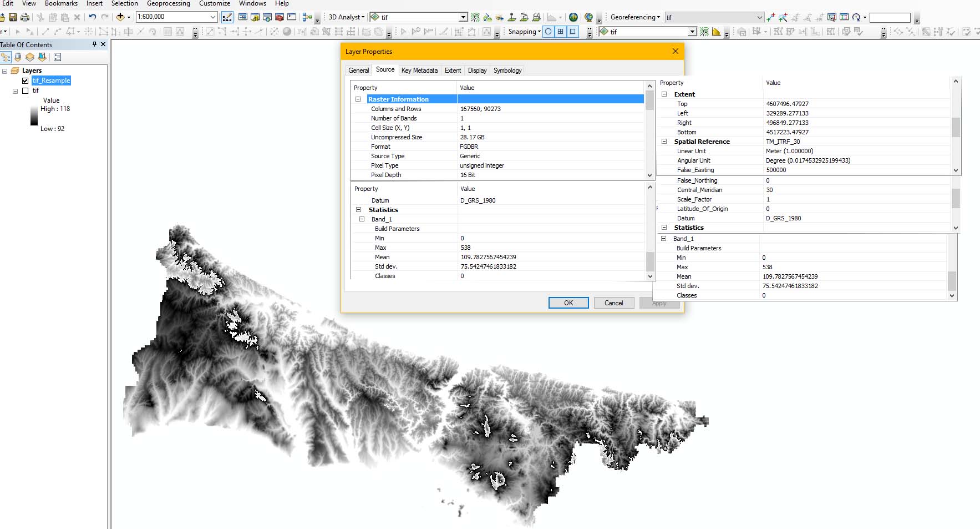Click the Save map document icon
Image resolution: width=980 pixels, height=529 pixels.
pyautogui.click(x=13, y=17)
